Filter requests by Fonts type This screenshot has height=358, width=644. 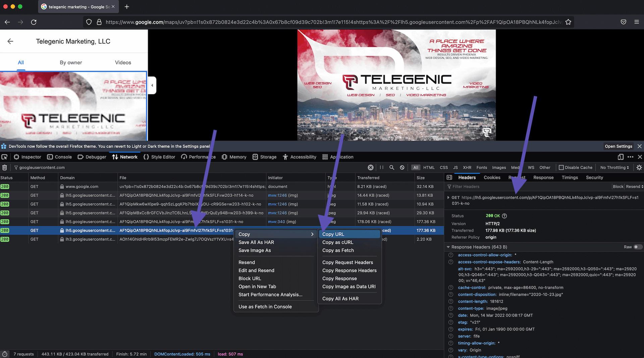pyautogui.click(x=482, y=168)
